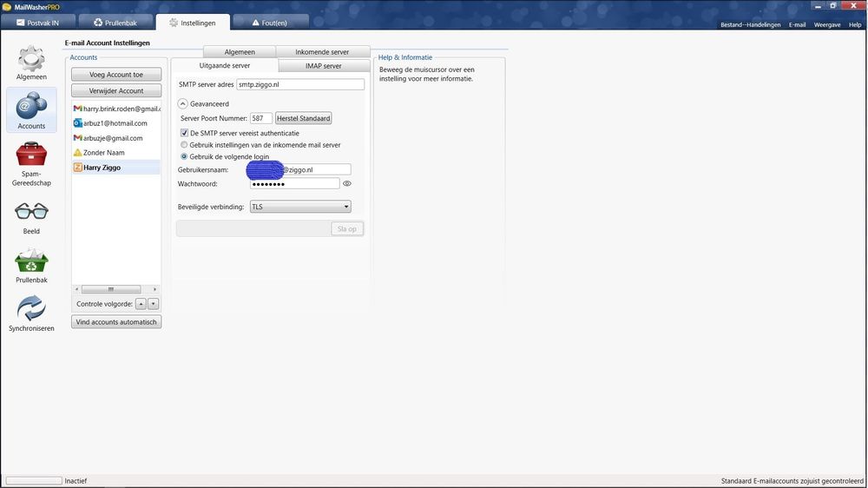Click the Synchroniseren arrows icon

(x=31, y=308)
